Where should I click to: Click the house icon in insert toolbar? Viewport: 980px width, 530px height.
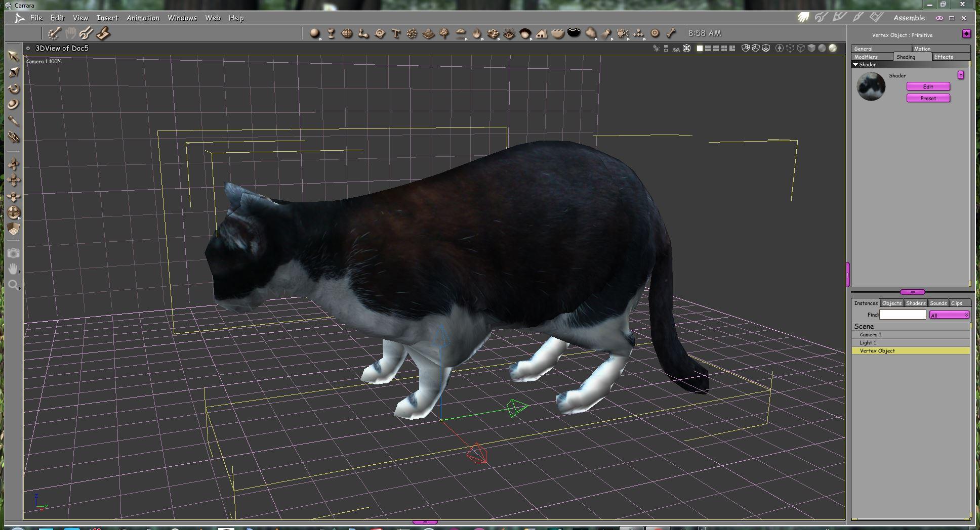coord(542,33)
